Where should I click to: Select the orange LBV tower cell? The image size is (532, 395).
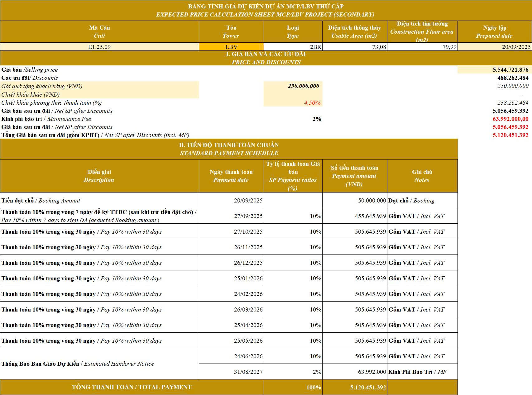pyautogui.click(x=231, y=47)
